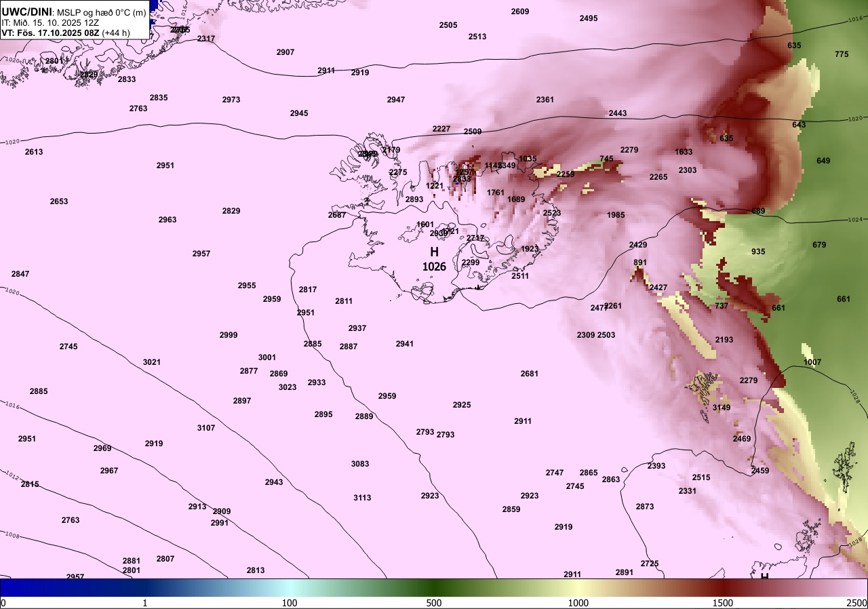868x609 pixels.
Task: Click the 2907 height value
Action: tap(285, 52)
